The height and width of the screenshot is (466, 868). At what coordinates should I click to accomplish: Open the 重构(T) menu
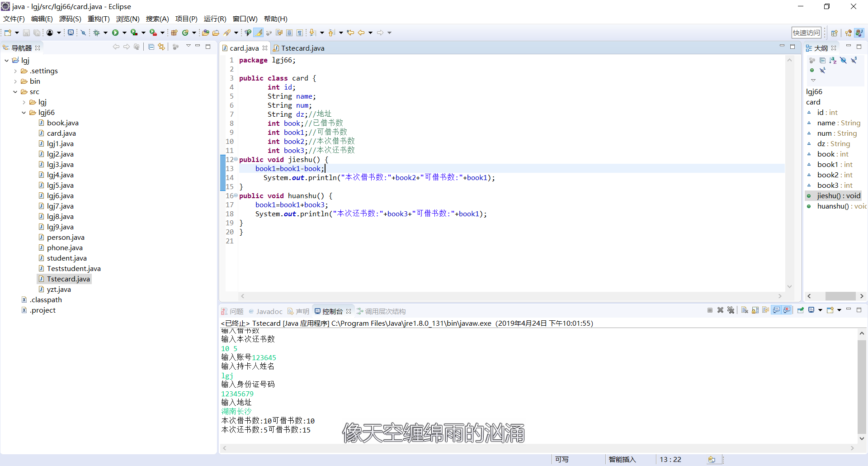click(99, 19)
